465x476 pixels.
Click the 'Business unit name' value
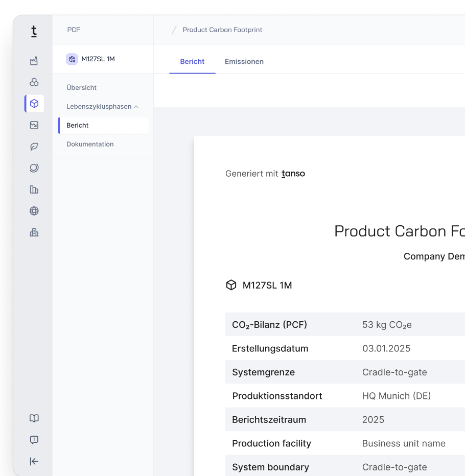click(404, 443)
